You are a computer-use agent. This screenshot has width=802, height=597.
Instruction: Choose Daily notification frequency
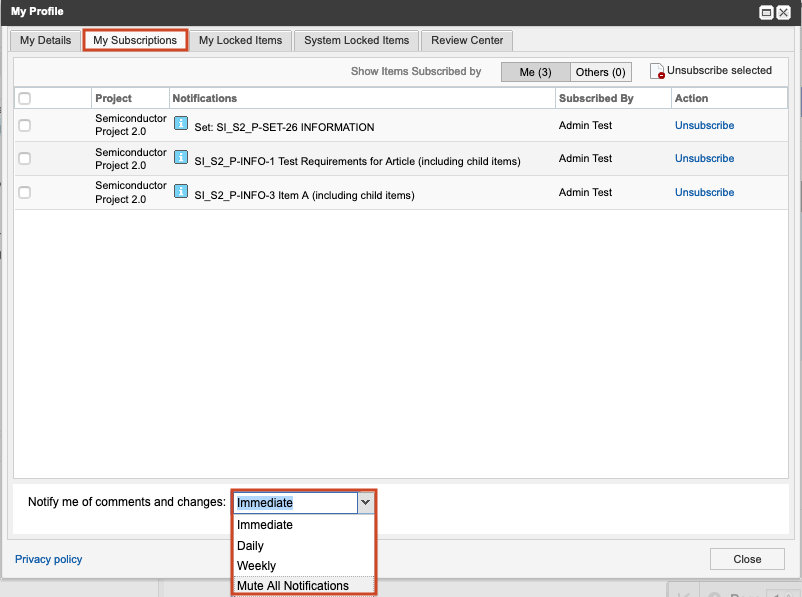coord(304,546)
